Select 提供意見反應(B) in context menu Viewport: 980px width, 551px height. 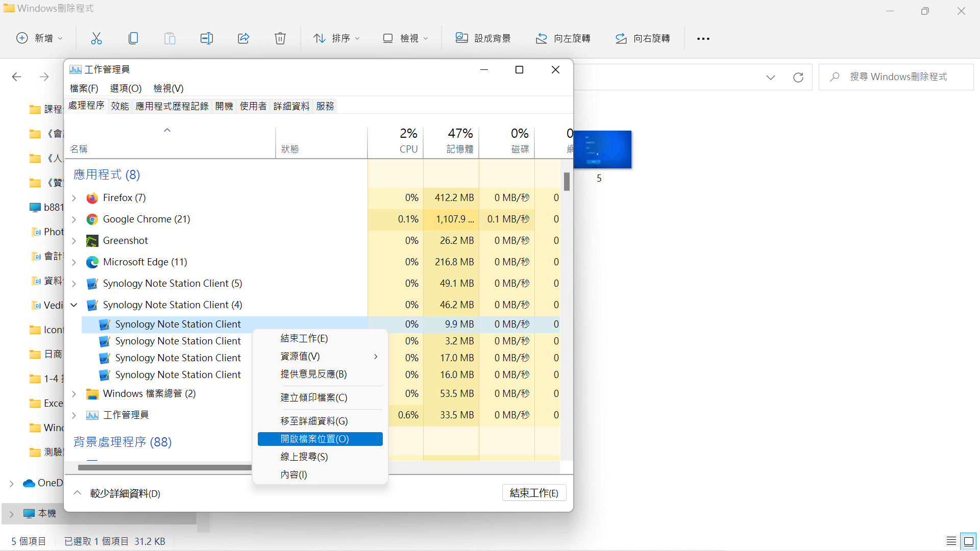click(x=320, y=374)
